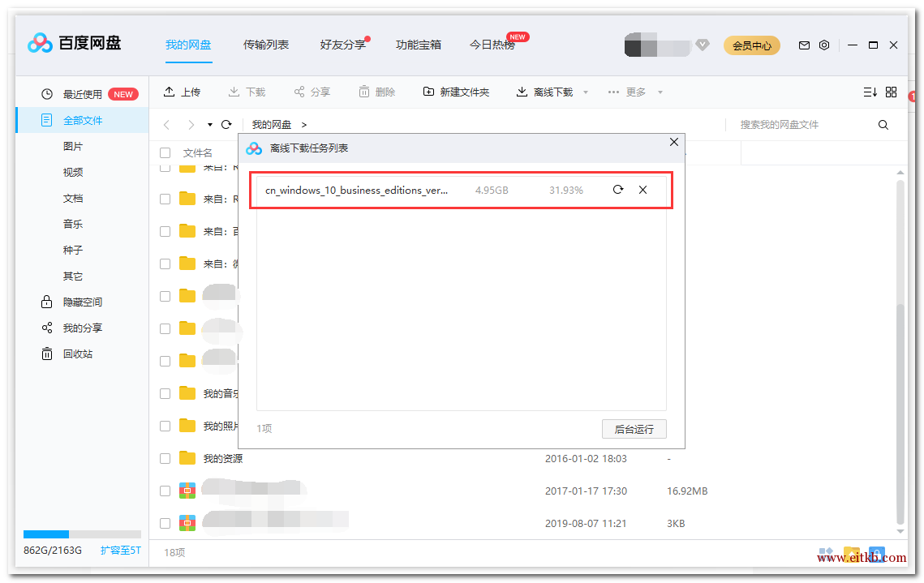Screen dimensions: 924x583
Task: Switch to grid view icon
Action: (x=891, y=92)
